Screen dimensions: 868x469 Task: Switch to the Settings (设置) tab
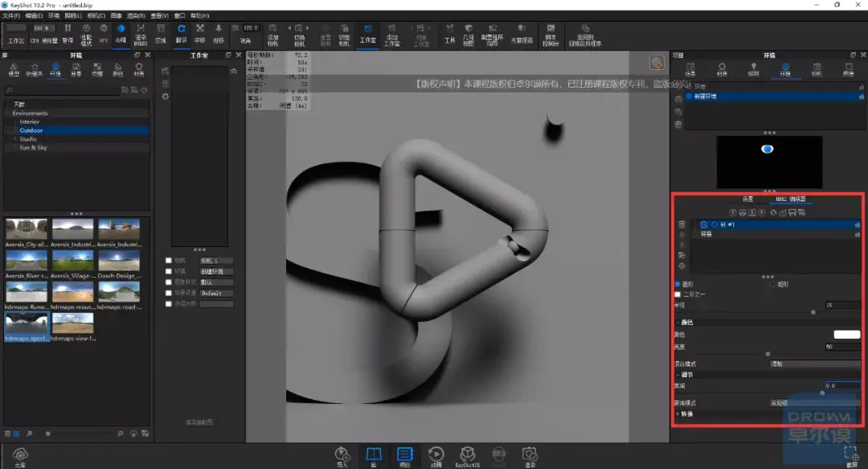747,199
